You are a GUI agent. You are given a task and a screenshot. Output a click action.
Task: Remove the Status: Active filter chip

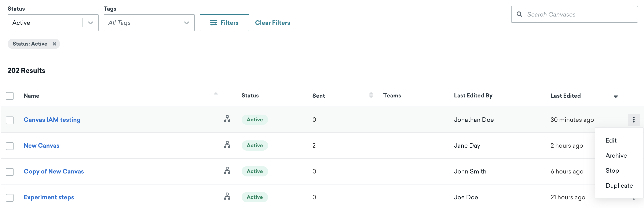(x=54, y=44)
